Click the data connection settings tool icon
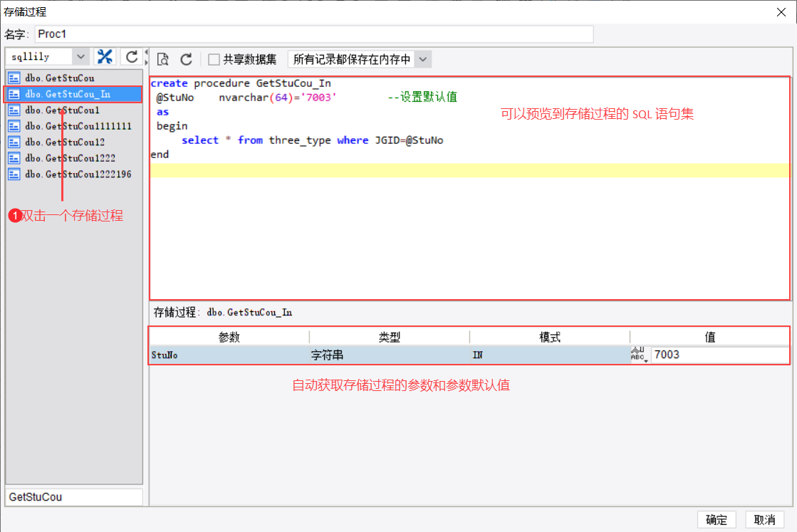 tap(105, 57)
